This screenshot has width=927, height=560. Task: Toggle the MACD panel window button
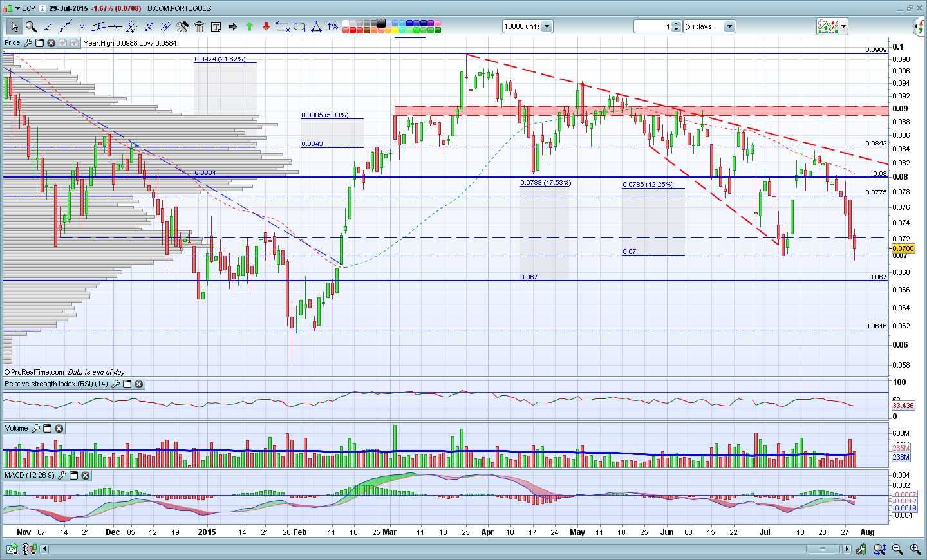click(73, 476)
